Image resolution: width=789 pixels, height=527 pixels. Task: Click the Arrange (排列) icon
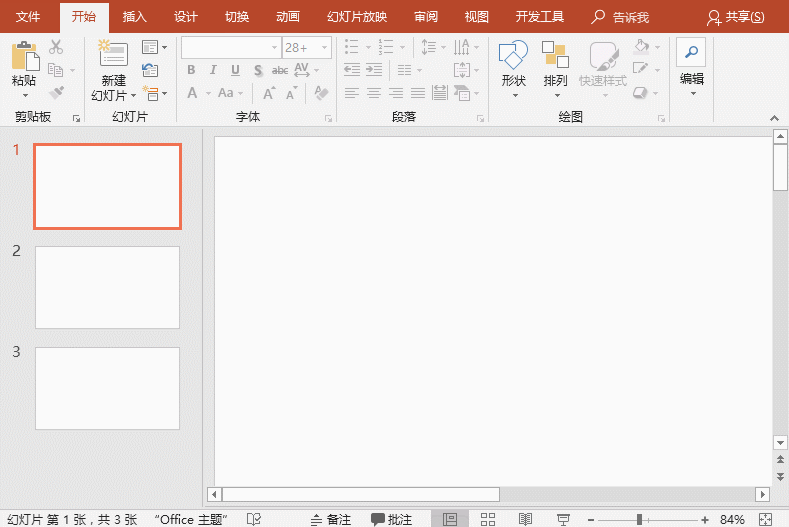555,56
